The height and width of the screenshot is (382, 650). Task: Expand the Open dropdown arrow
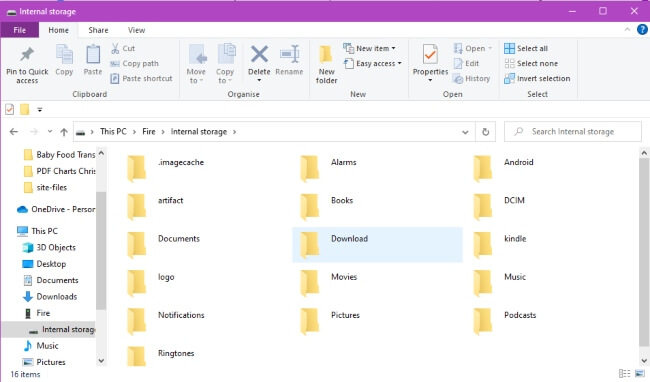(490, 48)
